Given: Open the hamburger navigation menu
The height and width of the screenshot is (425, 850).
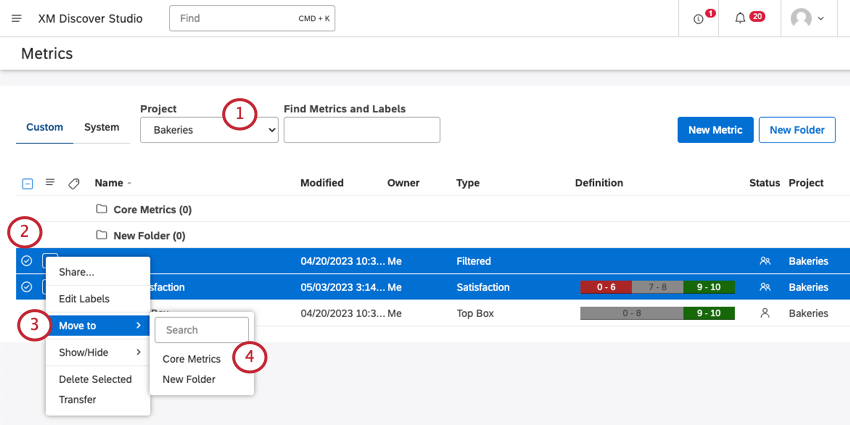Looking at the screenshot, I should (16, 19).
